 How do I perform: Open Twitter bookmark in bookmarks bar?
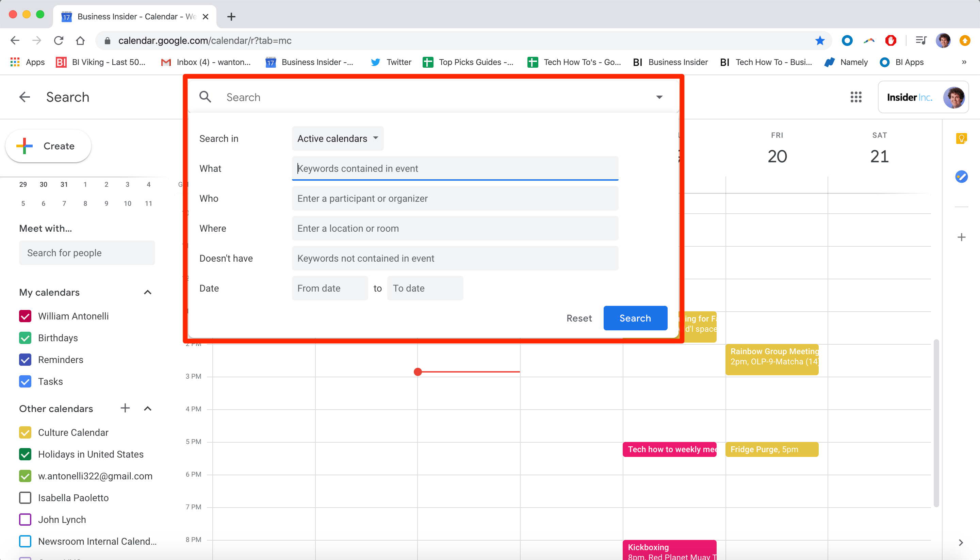(x=391, y=62)
